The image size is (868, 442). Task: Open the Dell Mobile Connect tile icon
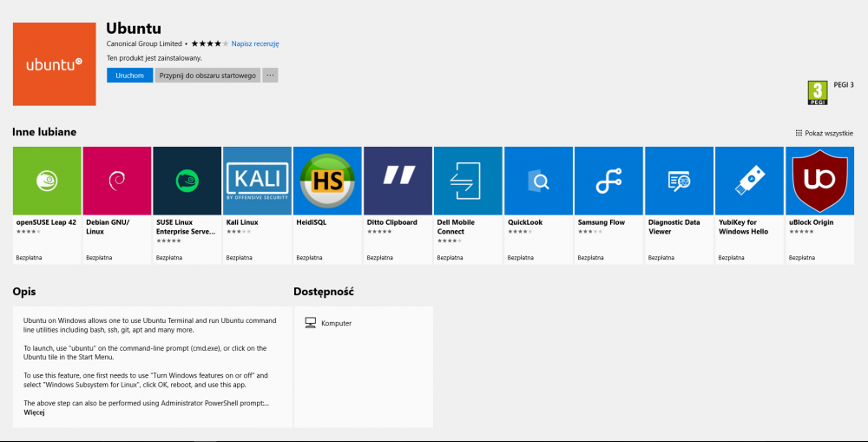pos(469,181)
